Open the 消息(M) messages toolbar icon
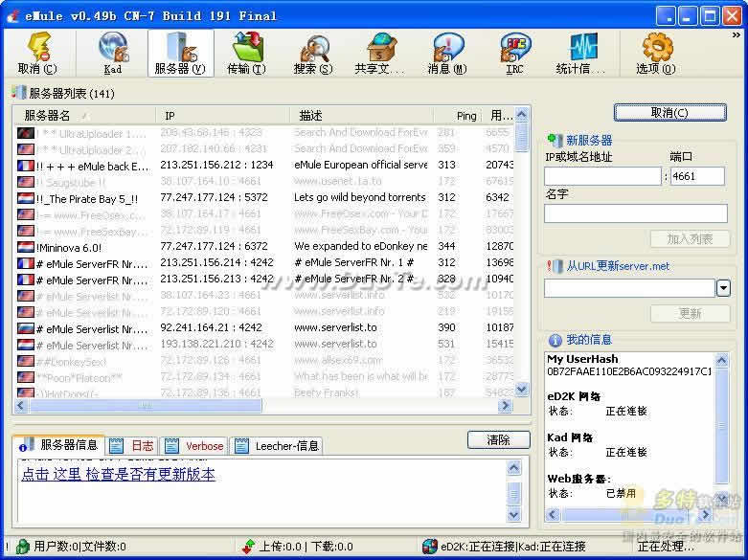748x560 pixels. 447,53
